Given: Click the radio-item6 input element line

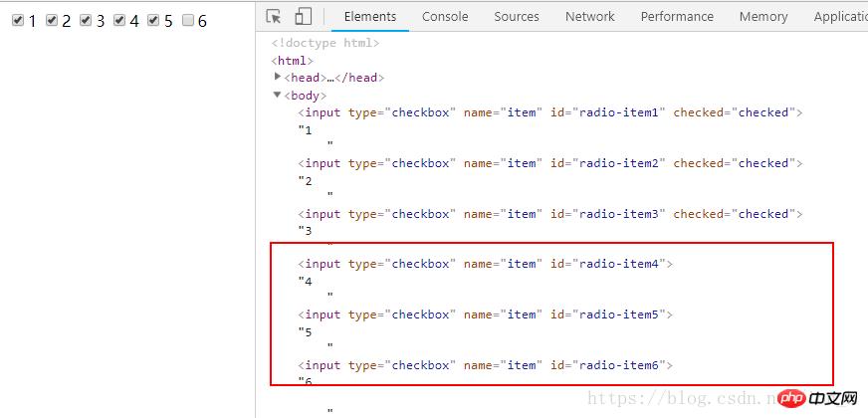Looking at the screenshot, I should tap(485, 365).
